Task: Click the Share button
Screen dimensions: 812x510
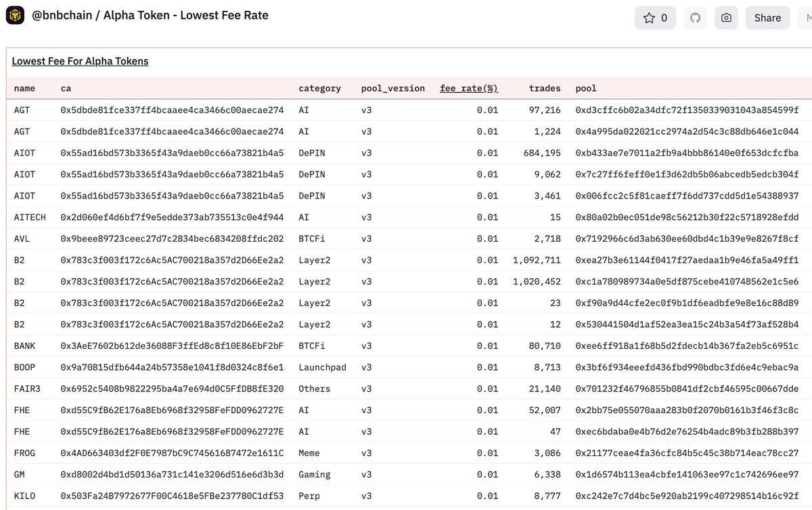Action: pyautogui.click(x=767, y=18)
